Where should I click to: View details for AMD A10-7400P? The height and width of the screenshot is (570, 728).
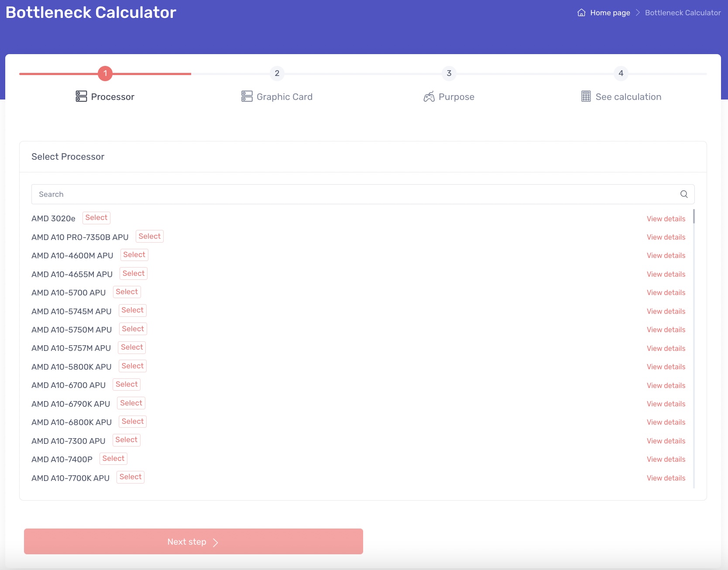point(666,459)
